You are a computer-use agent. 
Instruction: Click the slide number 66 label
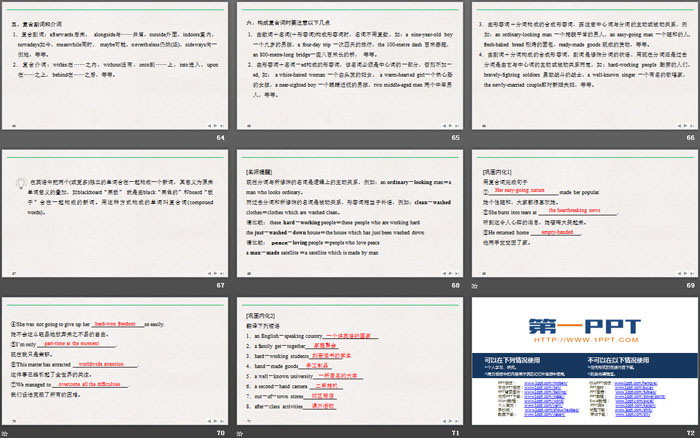[691, 138]
